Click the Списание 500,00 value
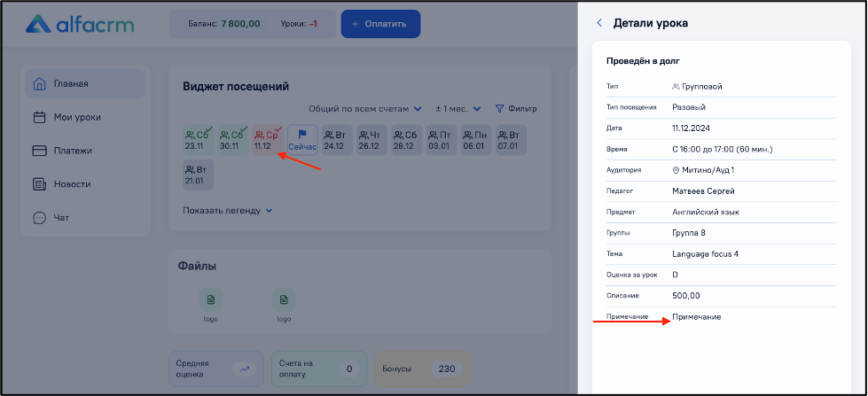 tap(686, 296)
